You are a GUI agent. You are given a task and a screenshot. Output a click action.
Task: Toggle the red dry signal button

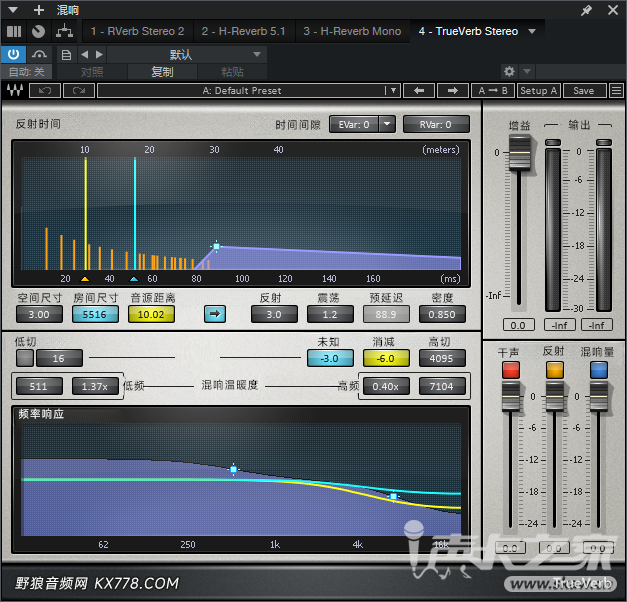(511, 370)
